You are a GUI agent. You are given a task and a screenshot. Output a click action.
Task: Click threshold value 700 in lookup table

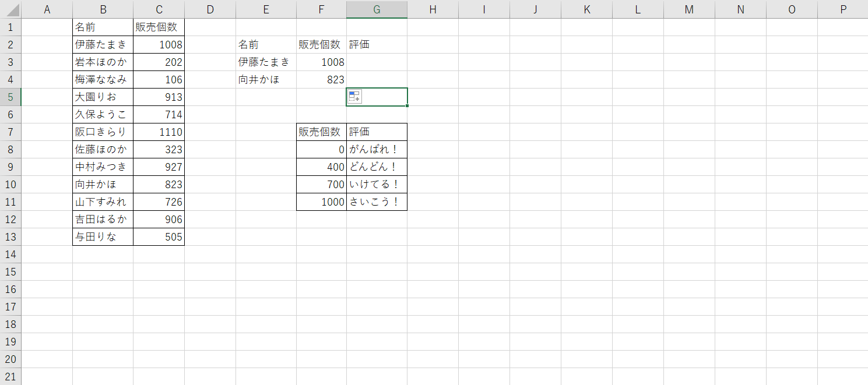[321, 185]
